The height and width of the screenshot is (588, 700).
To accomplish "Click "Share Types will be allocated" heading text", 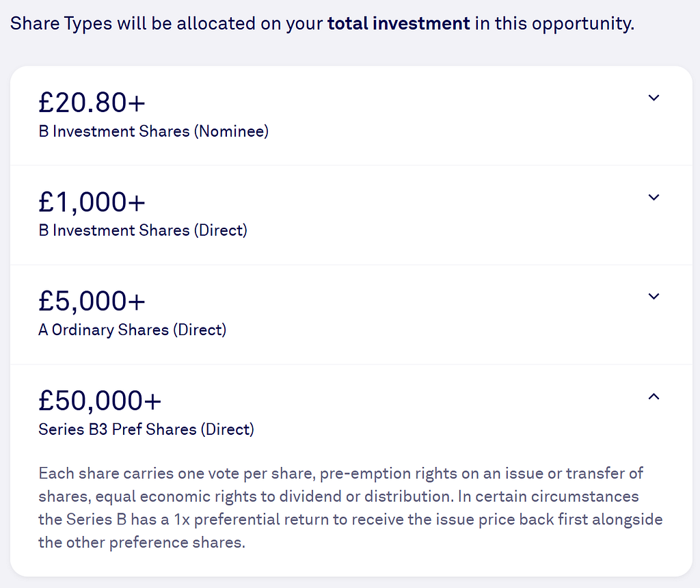I will click(133, 23).
